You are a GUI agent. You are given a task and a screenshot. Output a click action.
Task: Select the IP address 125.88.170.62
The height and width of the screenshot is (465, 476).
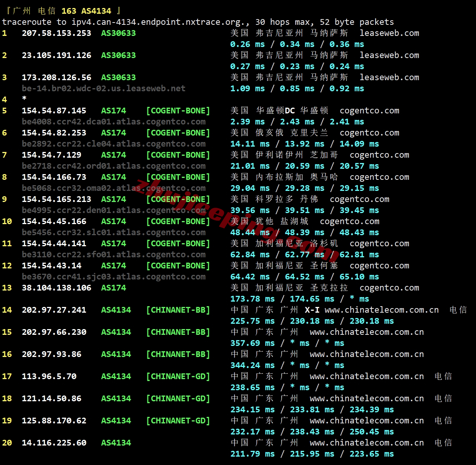(54, 421)
